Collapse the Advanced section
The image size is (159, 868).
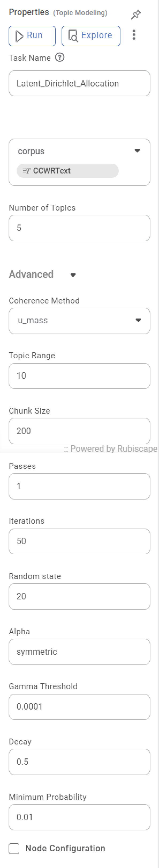(73, 275)
